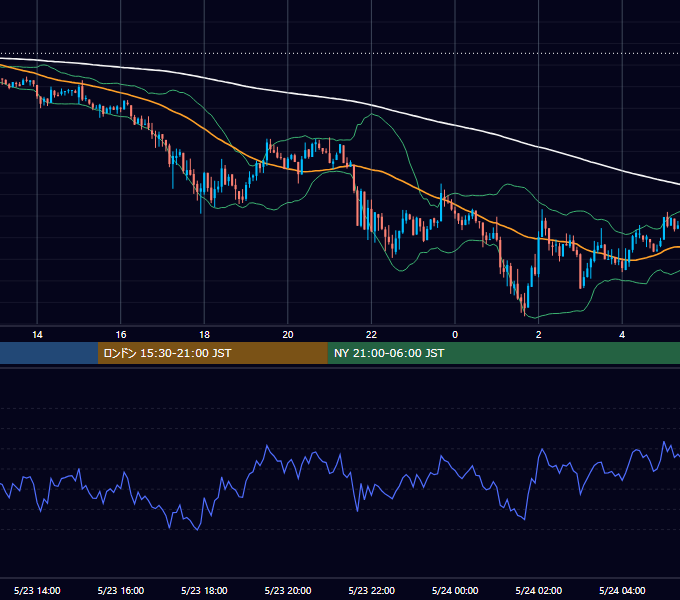Click the 5/23 14:00 date label
680x600 pixels.
tap(37, 590)
